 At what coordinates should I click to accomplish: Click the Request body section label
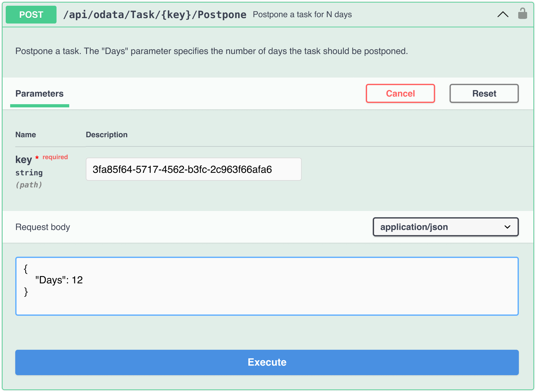click(43, 227)
